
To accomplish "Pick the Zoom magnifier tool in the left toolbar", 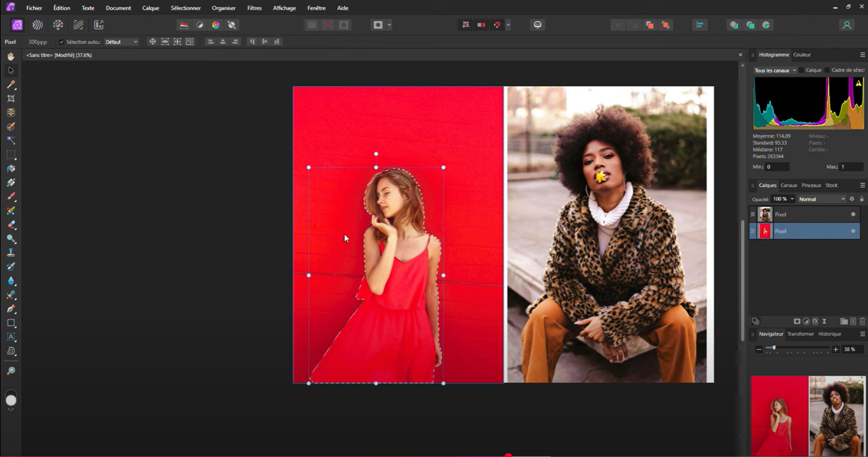I will [x=11, y=371].
